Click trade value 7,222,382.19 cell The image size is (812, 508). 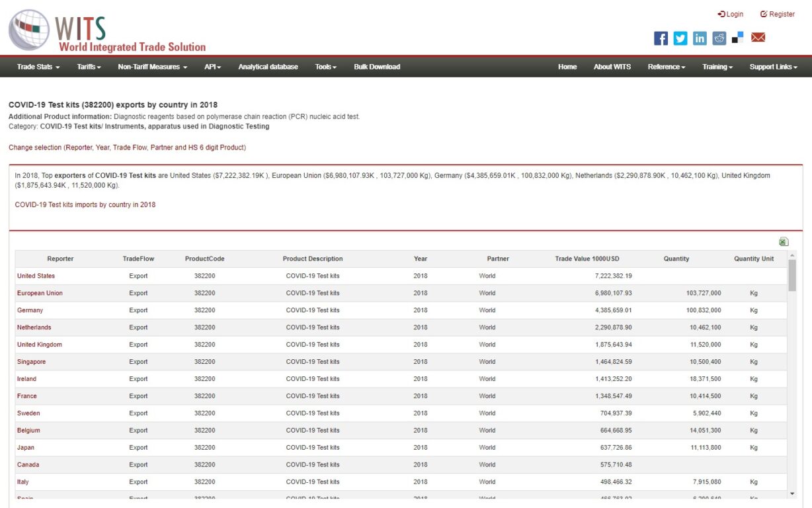point(613,276)
